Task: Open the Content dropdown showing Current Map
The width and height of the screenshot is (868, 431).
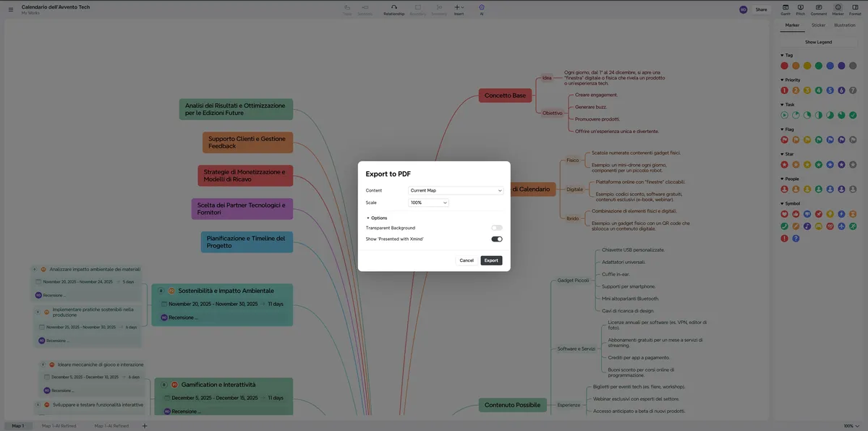Action: 456,190
